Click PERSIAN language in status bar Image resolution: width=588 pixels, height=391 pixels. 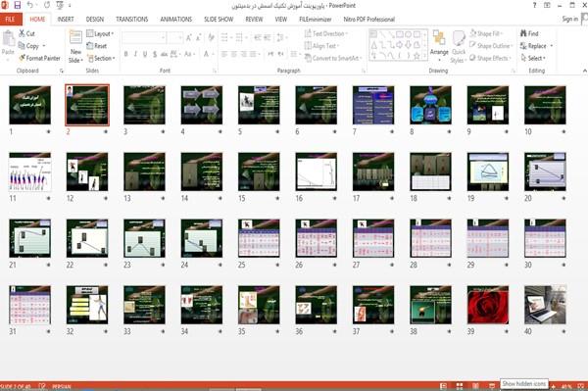[x=61, y=386]
